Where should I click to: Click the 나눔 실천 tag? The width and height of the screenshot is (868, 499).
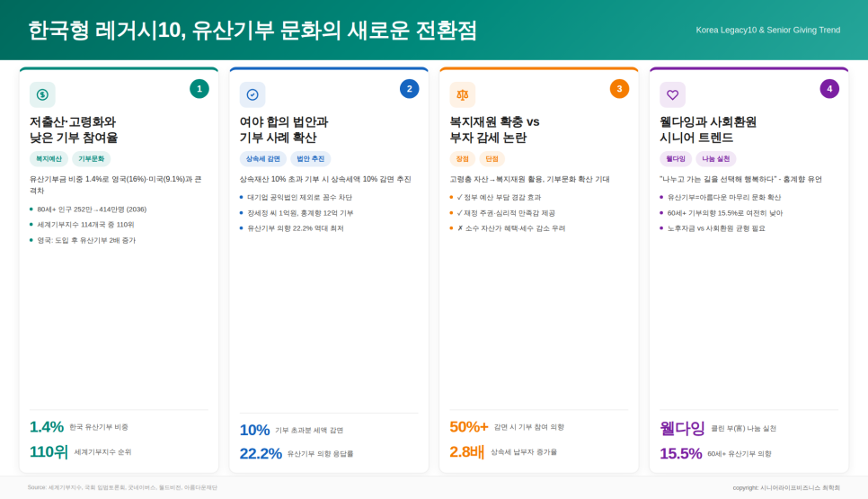click(716, 158)
